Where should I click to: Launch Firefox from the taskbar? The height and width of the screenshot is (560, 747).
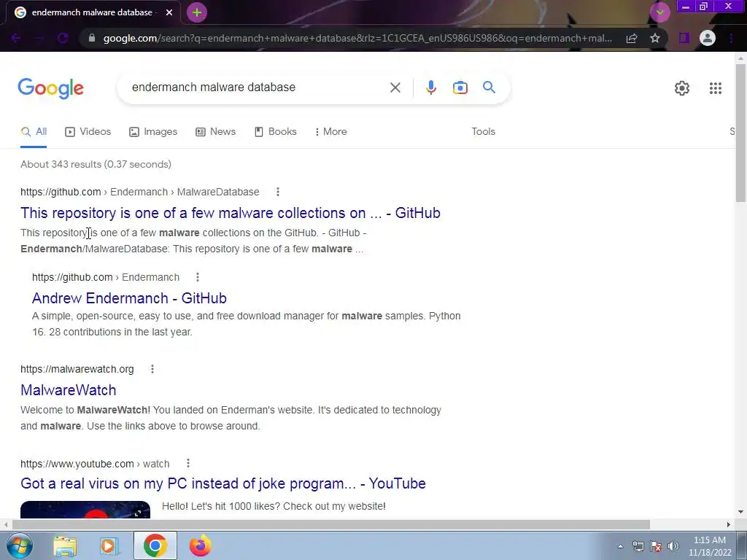200,545
